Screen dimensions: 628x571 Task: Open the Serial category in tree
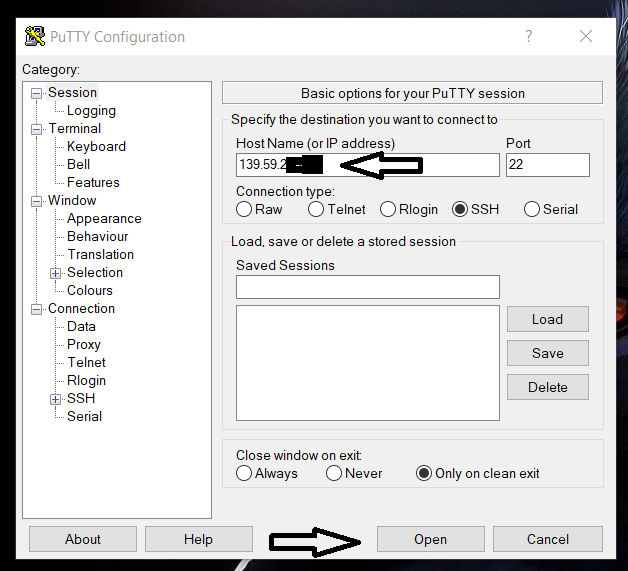click(x=85, y=416)
